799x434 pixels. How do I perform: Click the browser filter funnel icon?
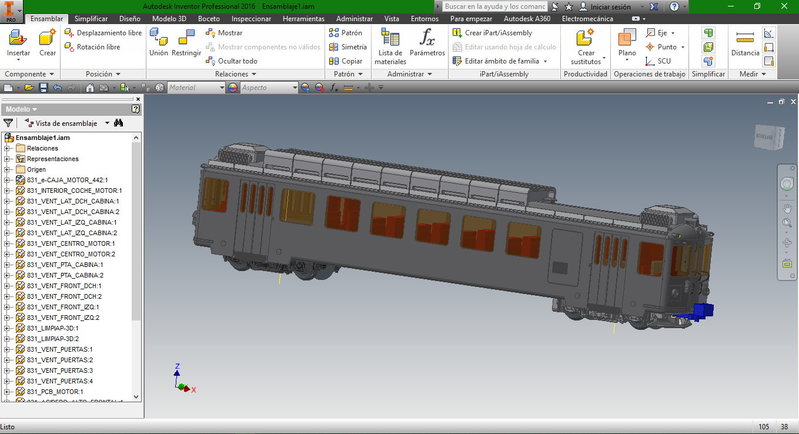pos(8,123)
